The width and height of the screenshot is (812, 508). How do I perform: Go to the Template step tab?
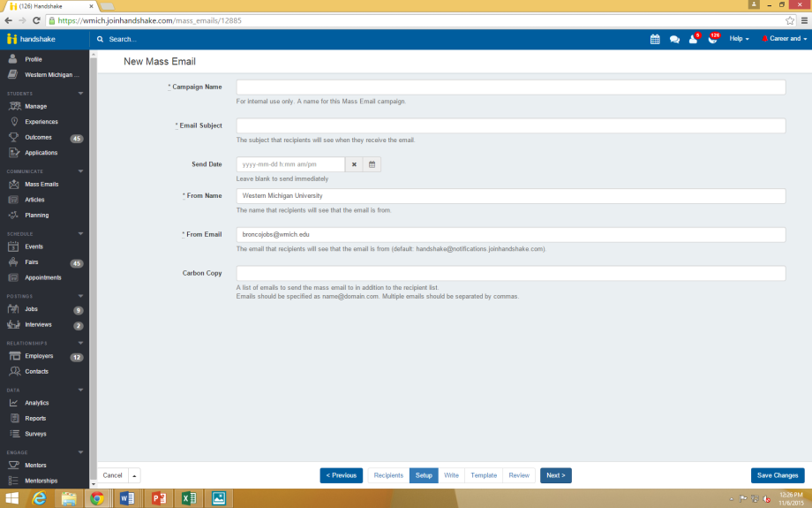[484, 475]
